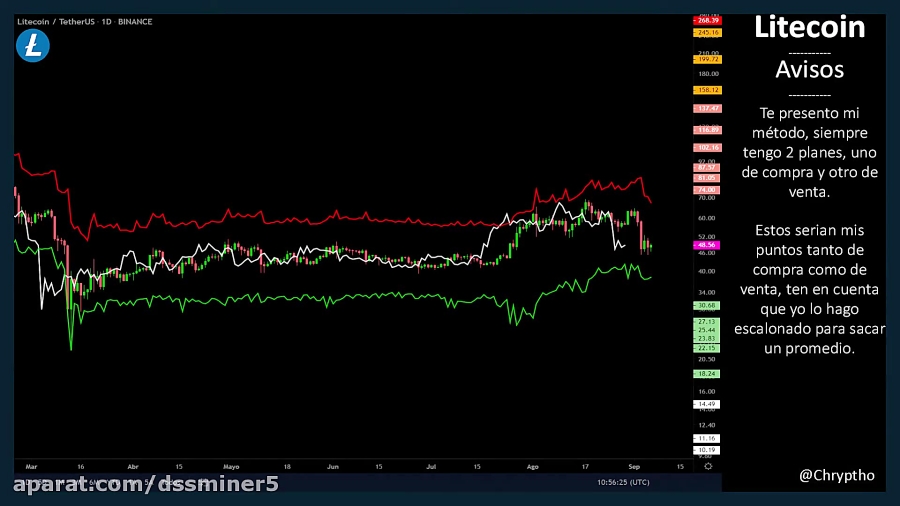This screenshot has height=506, width=900.
Task: Click the 34.00 price axis tick
Action: coord(707,293)
